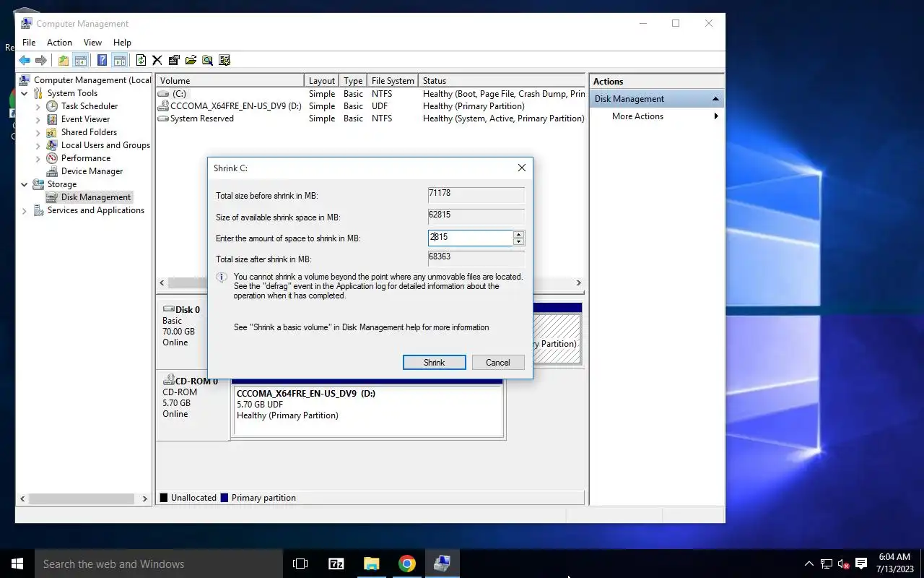The height and width of the screenshot is (578, 924).
Task: Click the shrink amount input field
Action: click(x=471, y=238)
